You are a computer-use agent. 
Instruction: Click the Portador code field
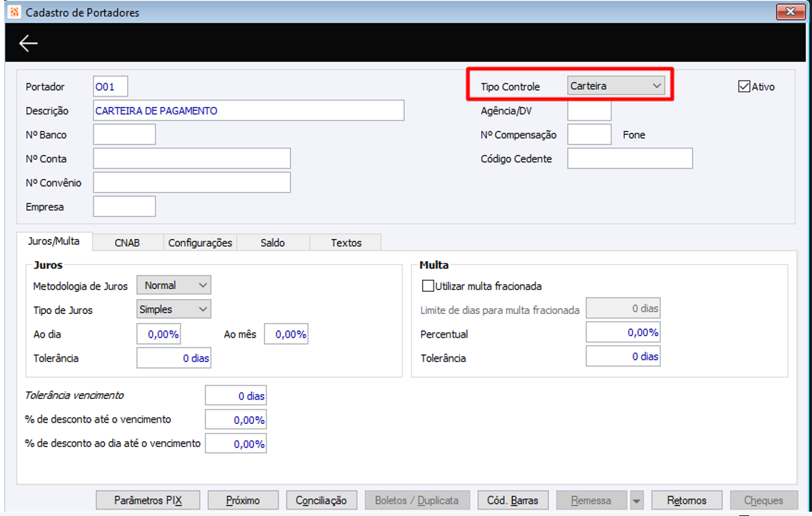[110, 86]
